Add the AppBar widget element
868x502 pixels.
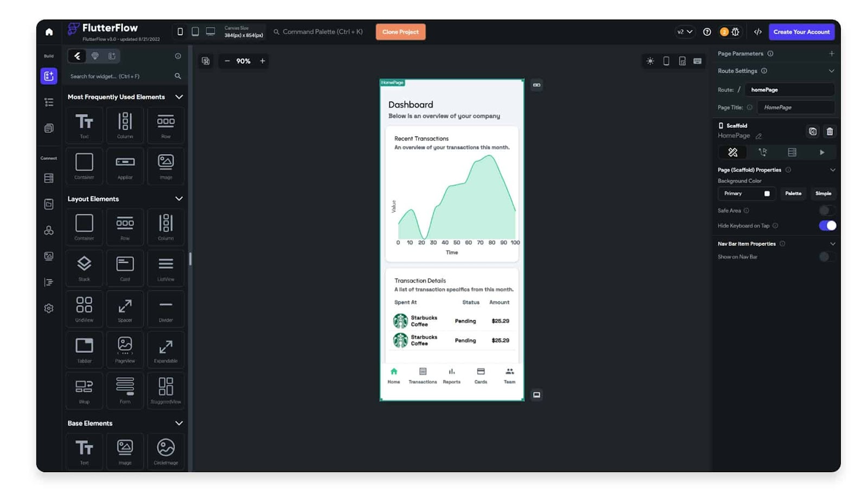[125, 166]
